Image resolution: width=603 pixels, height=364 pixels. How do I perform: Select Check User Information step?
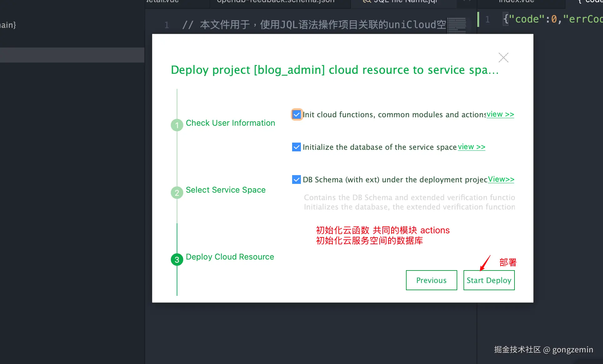click(x=230, y=123)
